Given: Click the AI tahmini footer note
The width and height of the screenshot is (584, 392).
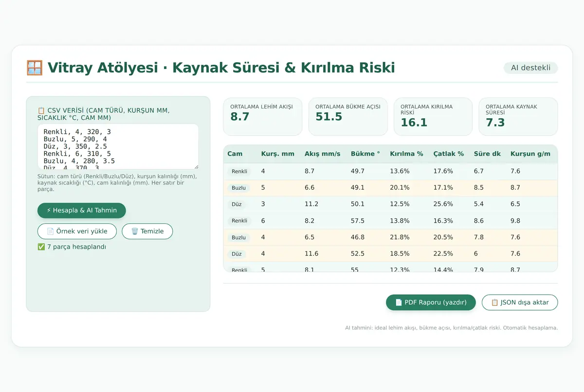Looking at the screenshot, I should 452,328.
